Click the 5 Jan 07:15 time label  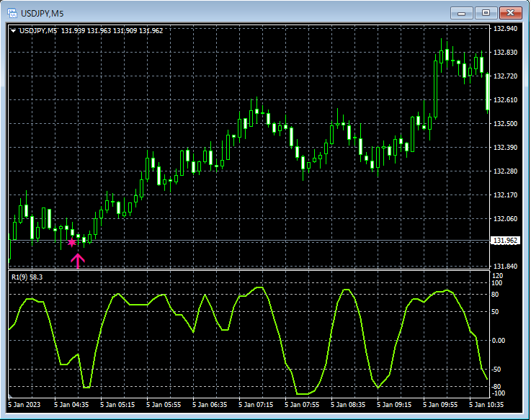coord(256,404)
